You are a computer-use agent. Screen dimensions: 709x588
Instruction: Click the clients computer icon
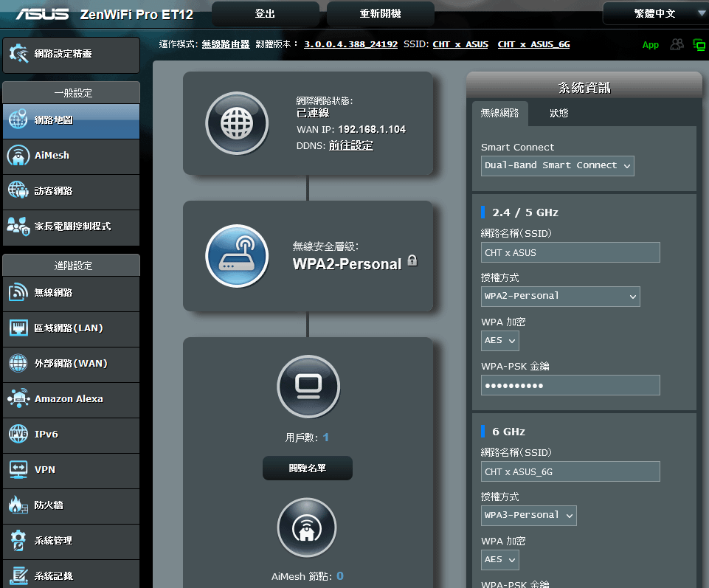click(x=308, y=387)
